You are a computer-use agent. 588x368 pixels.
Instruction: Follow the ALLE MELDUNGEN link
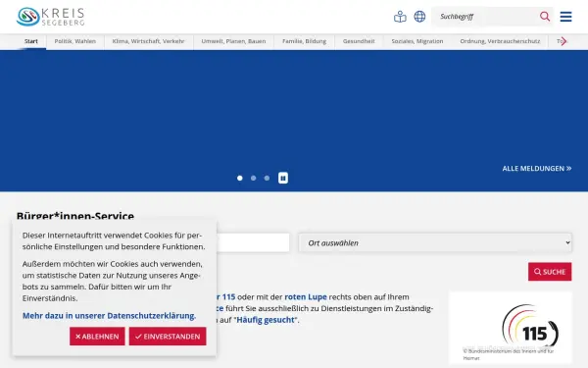tap(537, 169)
